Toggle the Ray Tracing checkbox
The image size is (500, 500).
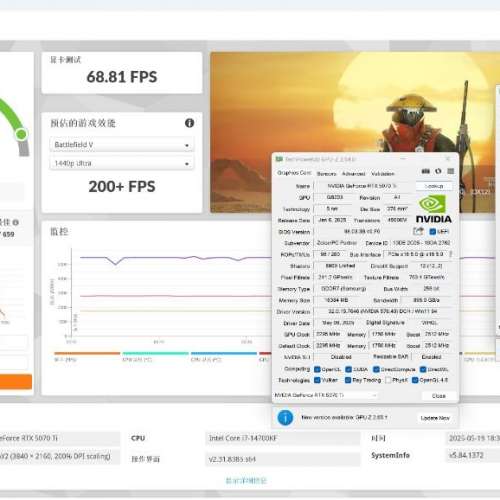348,380
